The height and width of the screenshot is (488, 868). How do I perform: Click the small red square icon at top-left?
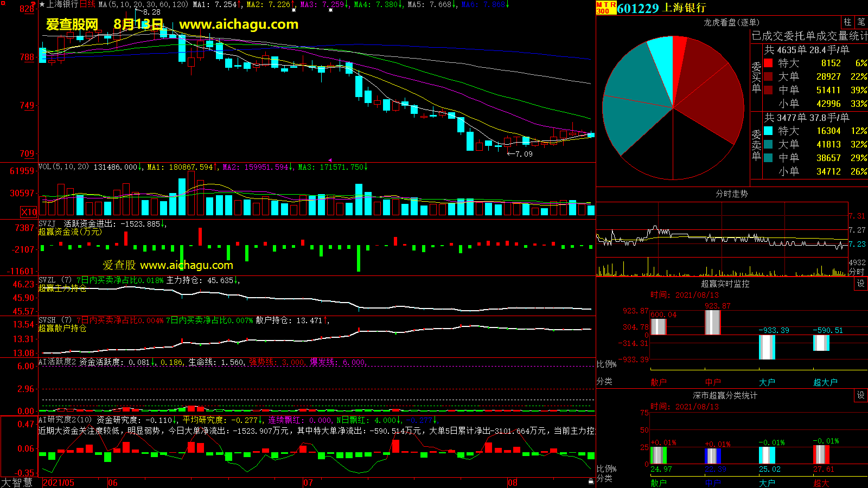(3, 4)
